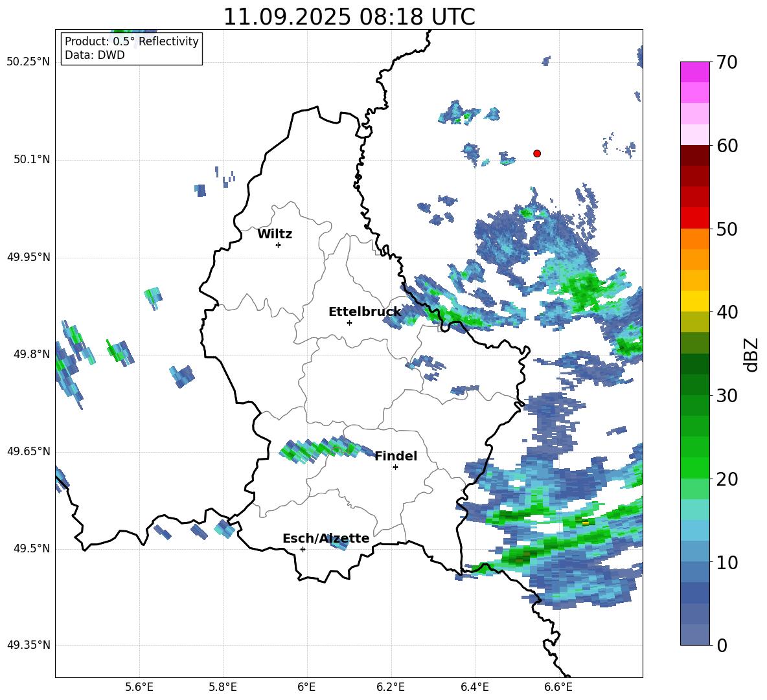Click the cross marker below Esch/Alzette
Screen dimensions: 767x700
coord(303,549)
